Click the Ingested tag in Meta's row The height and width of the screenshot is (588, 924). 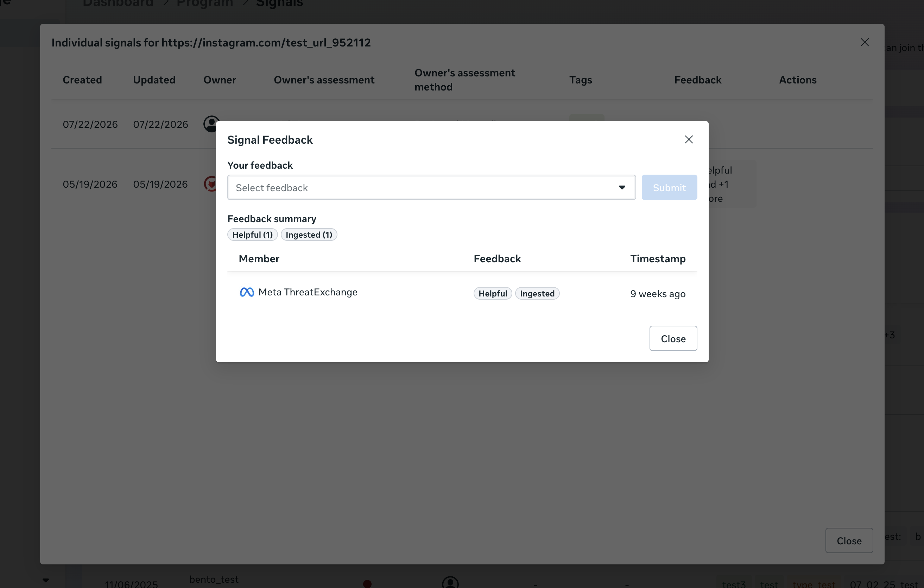click(537, 293)
